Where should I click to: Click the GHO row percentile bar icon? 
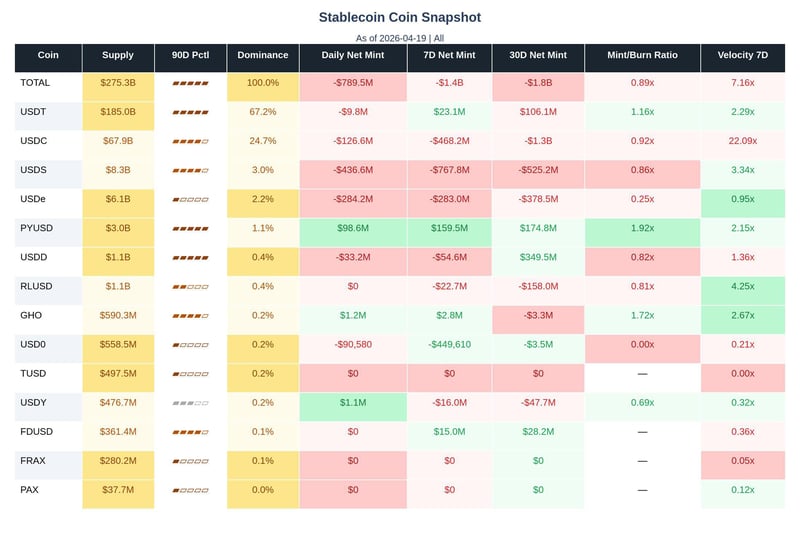190,316
